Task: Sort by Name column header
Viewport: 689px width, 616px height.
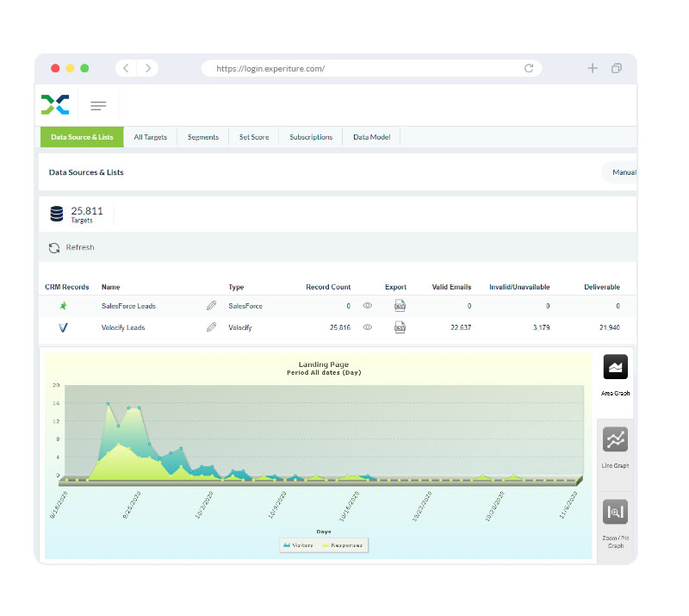Action: (x=111, y=287)
